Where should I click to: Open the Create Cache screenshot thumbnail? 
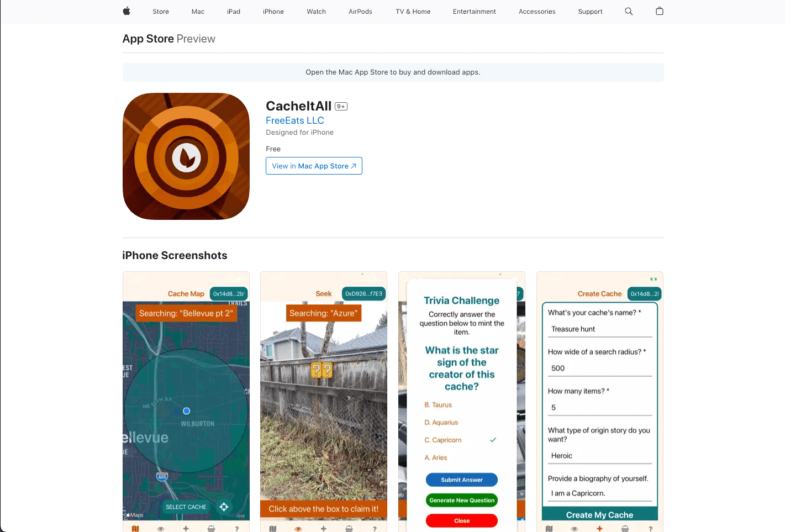[600, 402]
